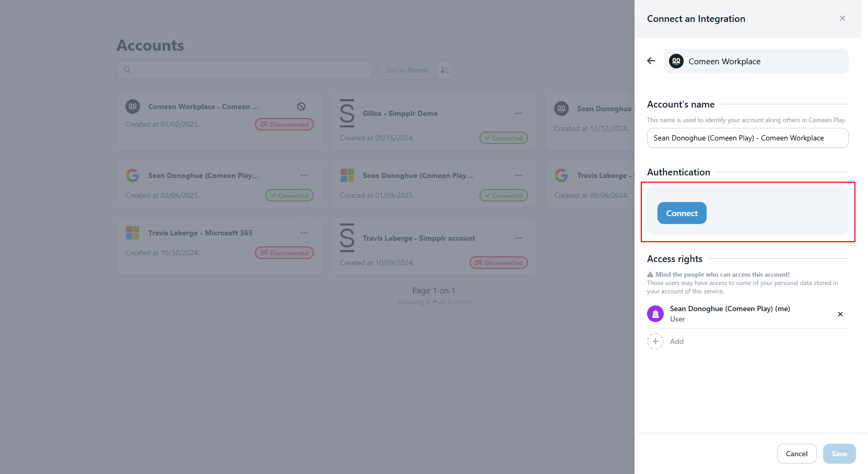Open options menu for Sean Donoghue Google account
The image size is (868, 474).
pyautogui.click(x=304, y=175)
